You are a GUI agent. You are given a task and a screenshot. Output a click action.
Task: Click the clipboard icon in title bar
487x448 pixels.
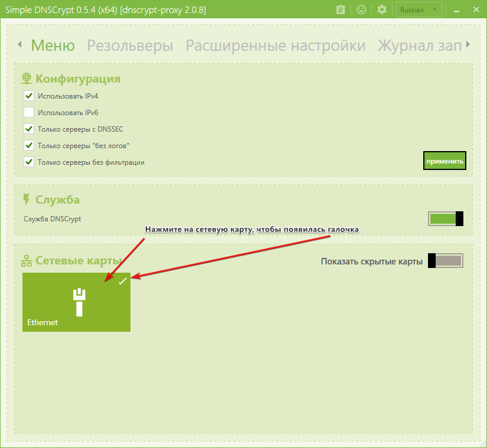[x=340, y=9]
